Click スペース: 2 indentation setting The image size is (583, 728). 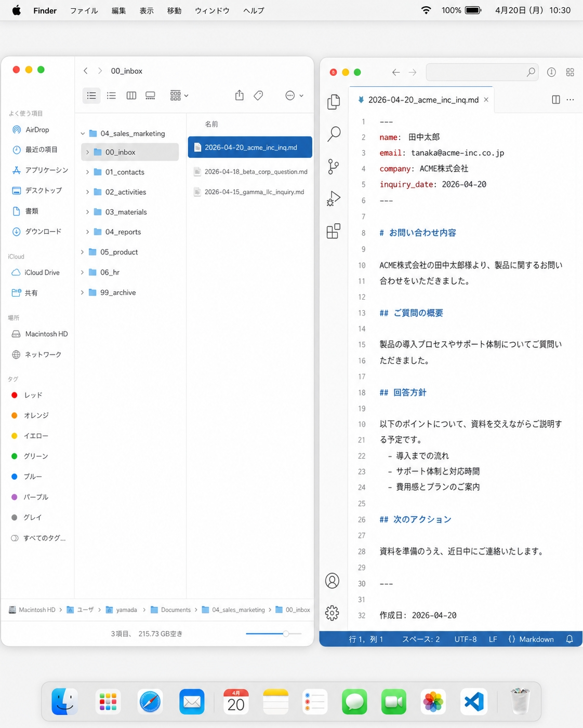[x=421, y=639]
